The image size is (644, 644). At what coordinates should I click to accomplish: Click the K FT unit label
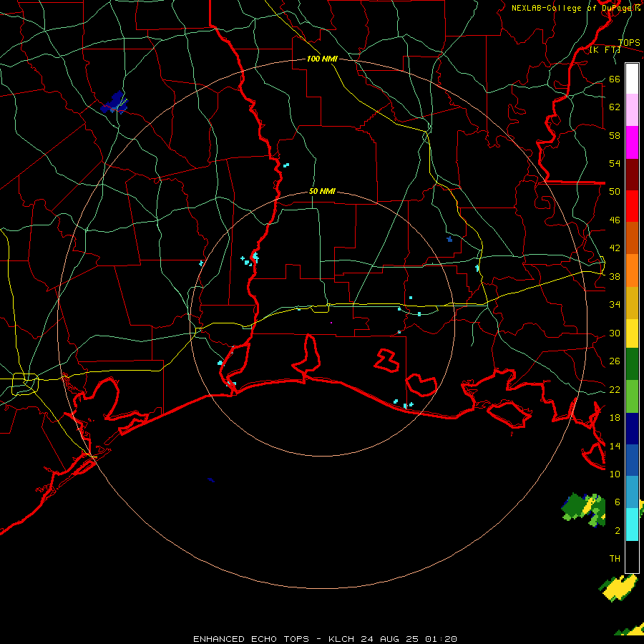tap(605, 50)
